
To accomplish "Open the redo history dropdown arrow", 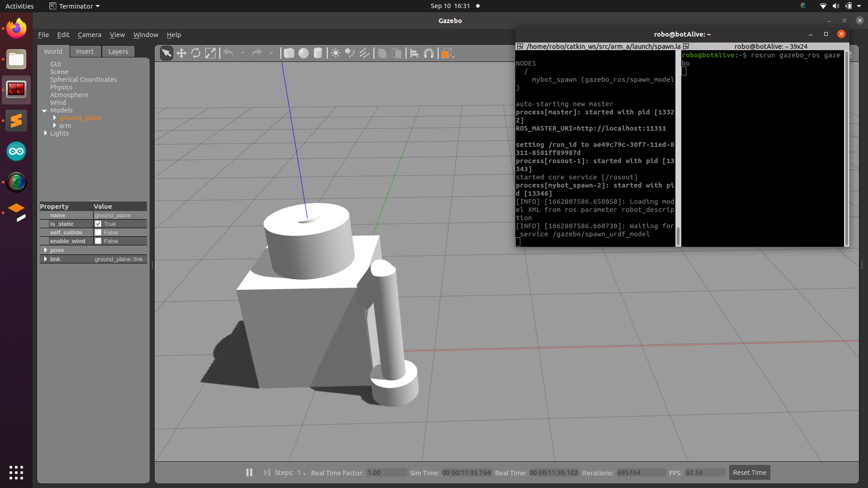I will coord(271,53).
